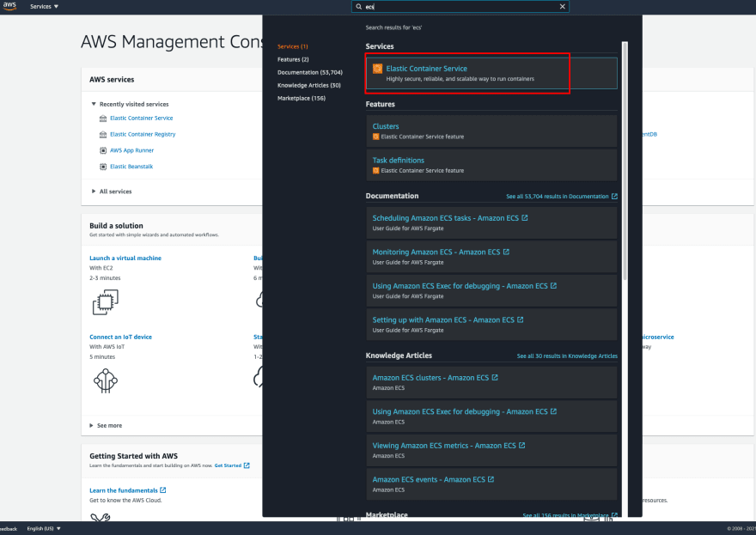Viewport: 756px width, 535px height.
Task: Click icon beside recently visited Elastic Container Service
Action: pos(103,119)
